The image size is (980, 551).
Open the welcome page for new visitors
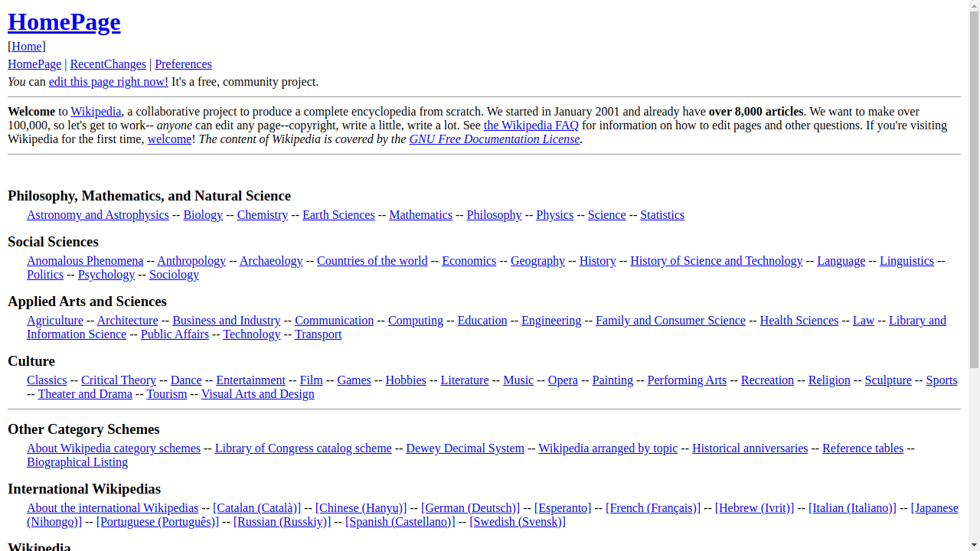pos(169,139)
